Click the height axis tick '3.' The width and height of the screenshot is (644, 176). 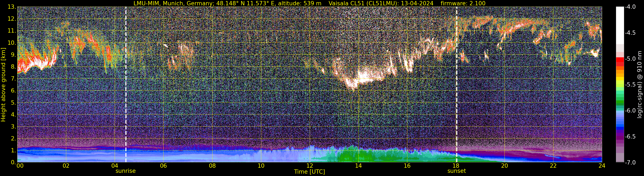[13, 127]
